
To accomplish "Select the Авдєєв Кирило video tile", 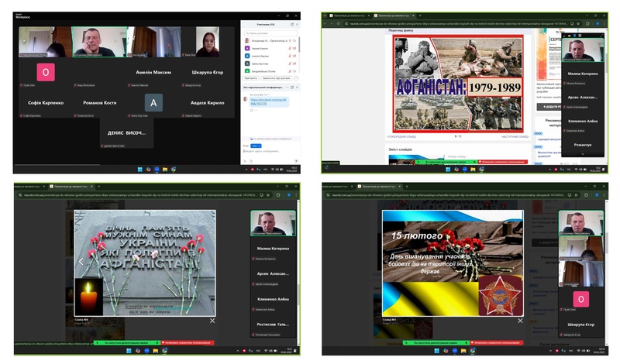I will click(x=208, y=103).
